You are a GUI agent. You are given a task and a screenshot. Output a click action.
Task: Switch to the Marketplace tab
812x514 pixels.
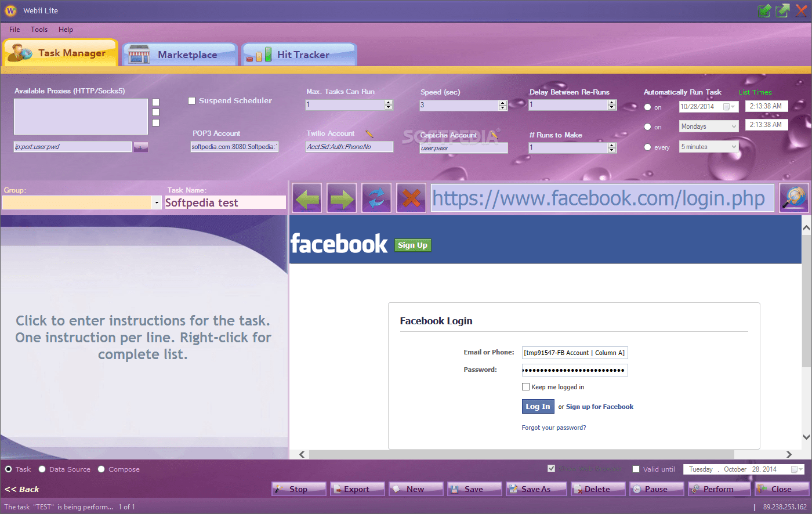[x=180, y=55]
